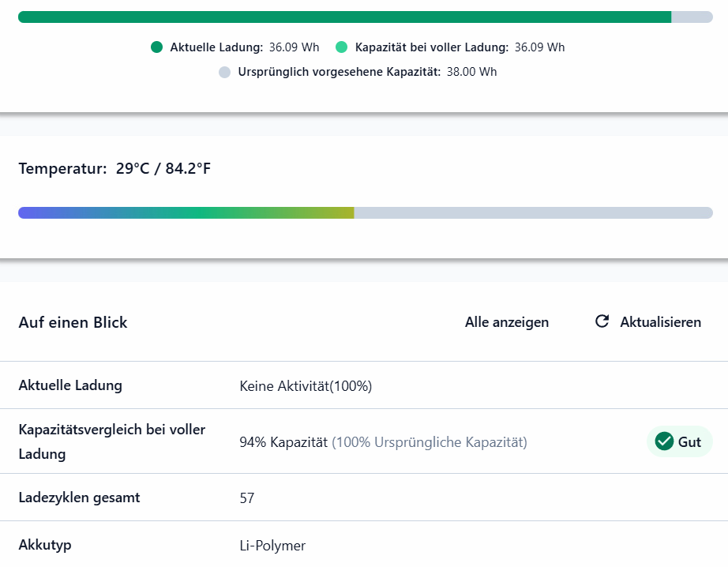Open Alle anzeigen link
Screen dimensions: 728x567
pos(507,322)
